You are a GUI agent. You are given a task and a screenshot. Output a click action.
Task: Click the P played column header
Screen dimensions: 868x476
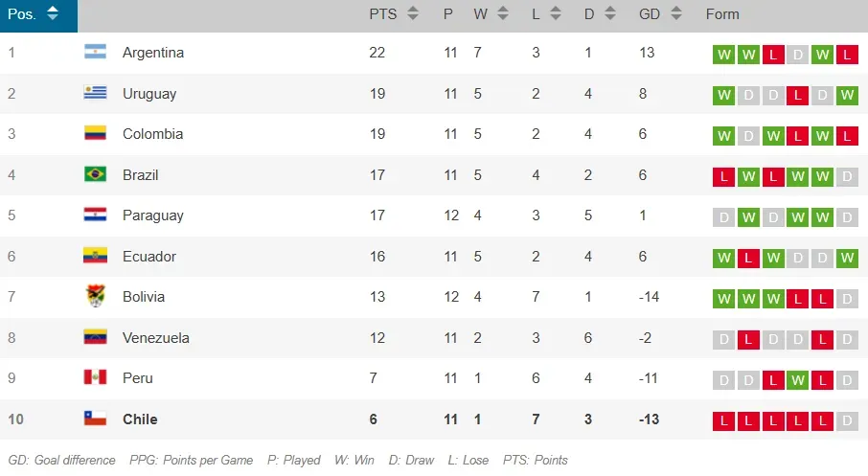(448, 14)
